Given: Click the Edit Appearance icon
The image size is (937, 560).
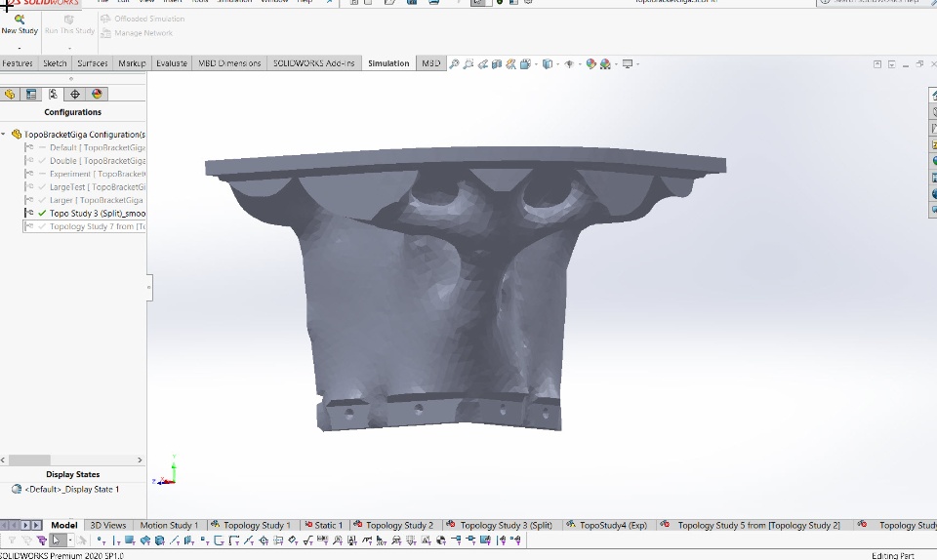Looking at the screenshot, I should click(x=591, y=63).
